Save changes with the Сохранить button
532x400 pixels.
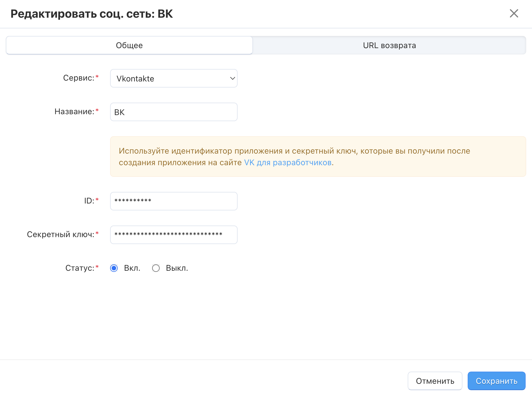coord(496,381)
